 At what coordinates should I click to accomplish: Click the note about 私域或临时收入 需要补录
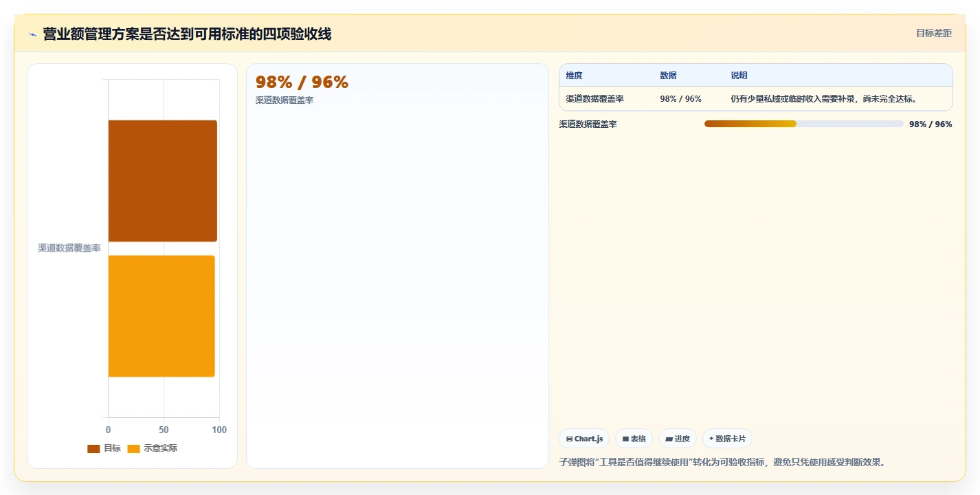pos(824,99)
